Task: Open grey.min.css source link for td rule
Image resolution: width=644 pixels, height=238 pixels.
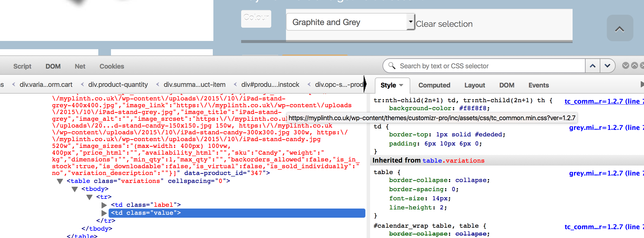Action: click(604, 128)
